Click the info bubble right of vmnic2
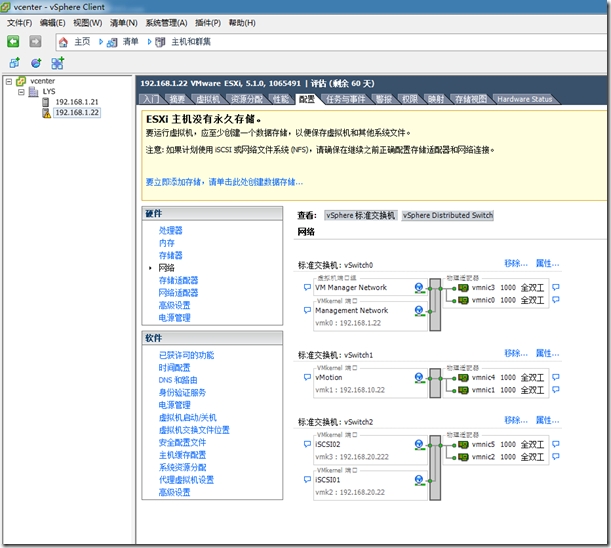Viewport: 611px width, 548px height. (556, 456)
